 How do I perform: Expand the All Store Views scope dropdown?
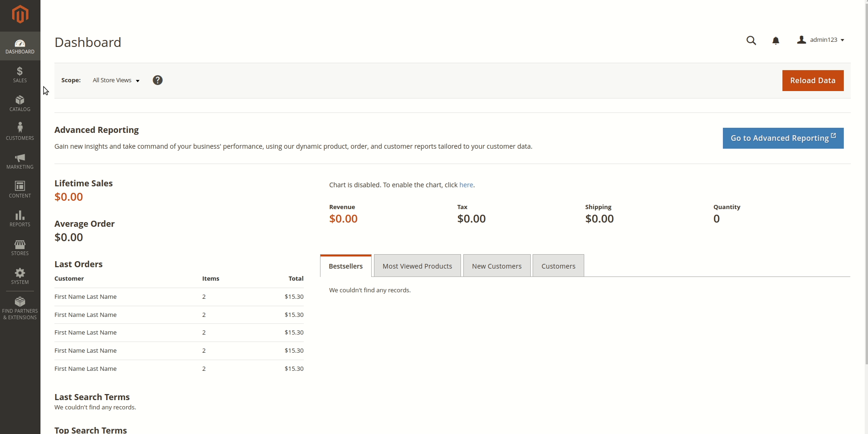(115, 80)
